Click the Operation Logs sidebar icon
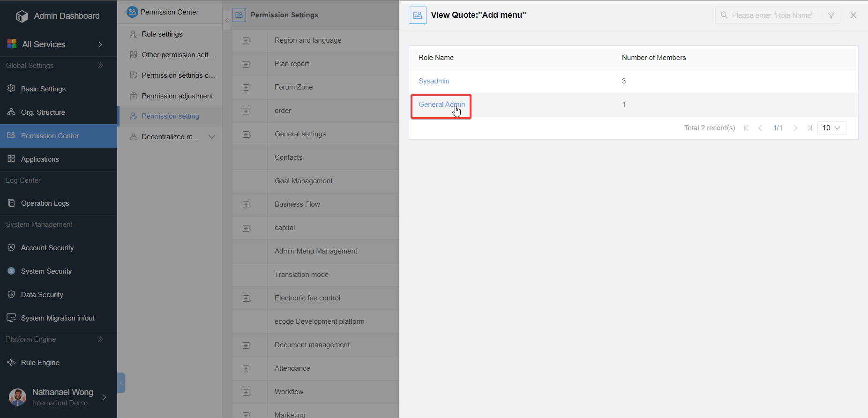 pyautogui.click(x=12, y=203)
